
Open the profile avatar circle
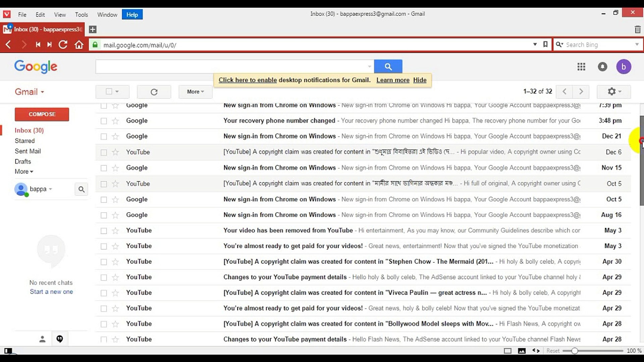pos(625,67)
